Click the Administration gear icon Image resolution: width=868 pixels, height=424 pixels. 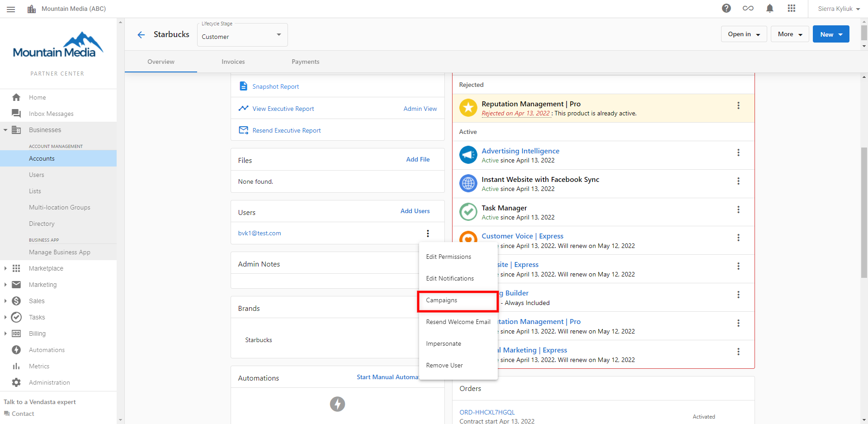click(16, 382)
